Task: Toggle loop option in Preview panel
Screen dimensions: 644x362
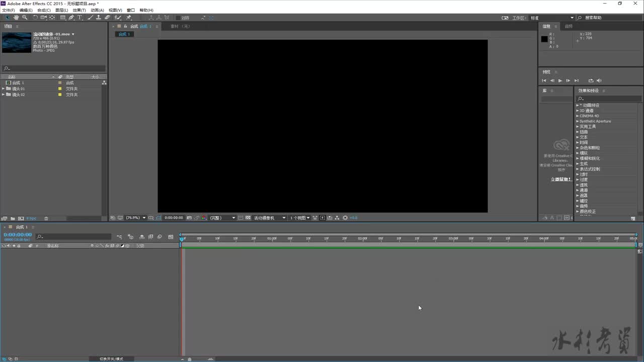Action: tap(591, 80)
